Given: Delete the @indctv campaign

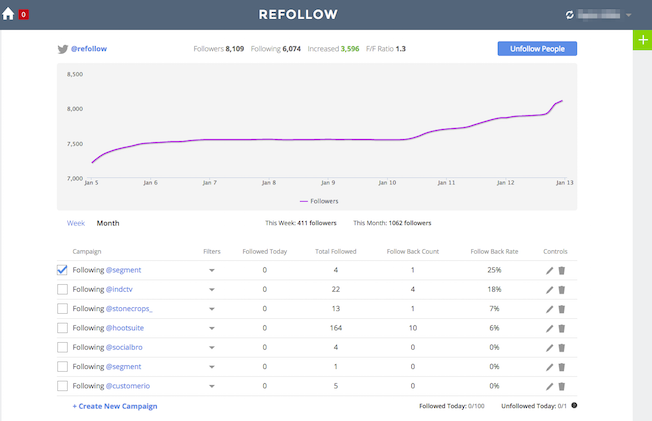Looking at the screenshot, I should [561, 290].
